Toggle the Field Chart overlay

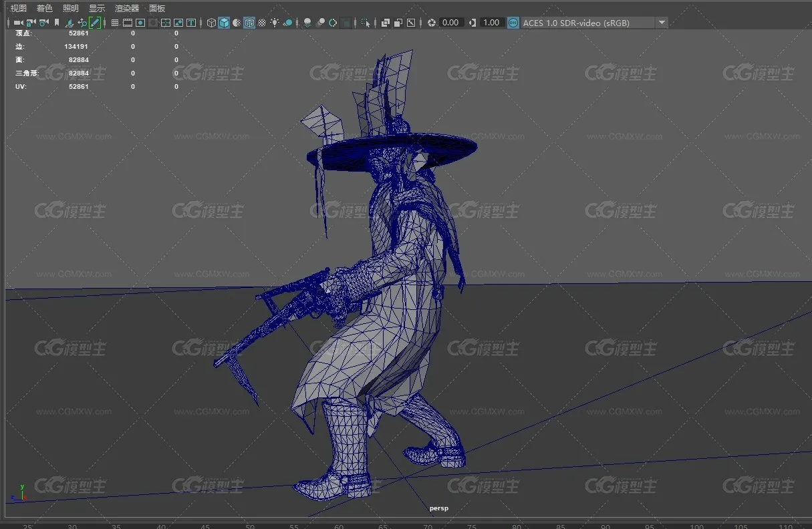[165, 23]
